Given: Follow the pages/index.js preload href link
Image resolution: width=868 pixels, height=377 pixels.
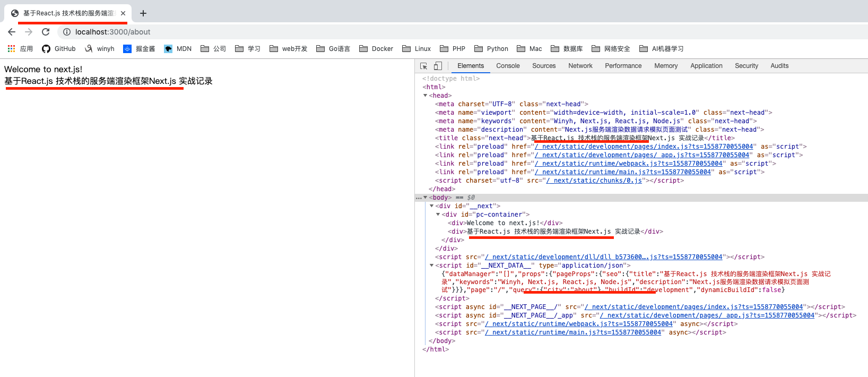Looking at the screenshot, I should point(644,147).
